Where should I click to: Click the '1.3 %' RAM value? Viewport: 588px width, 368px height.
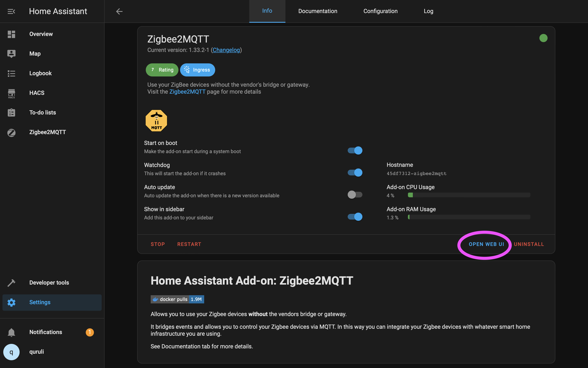point(392,218)
